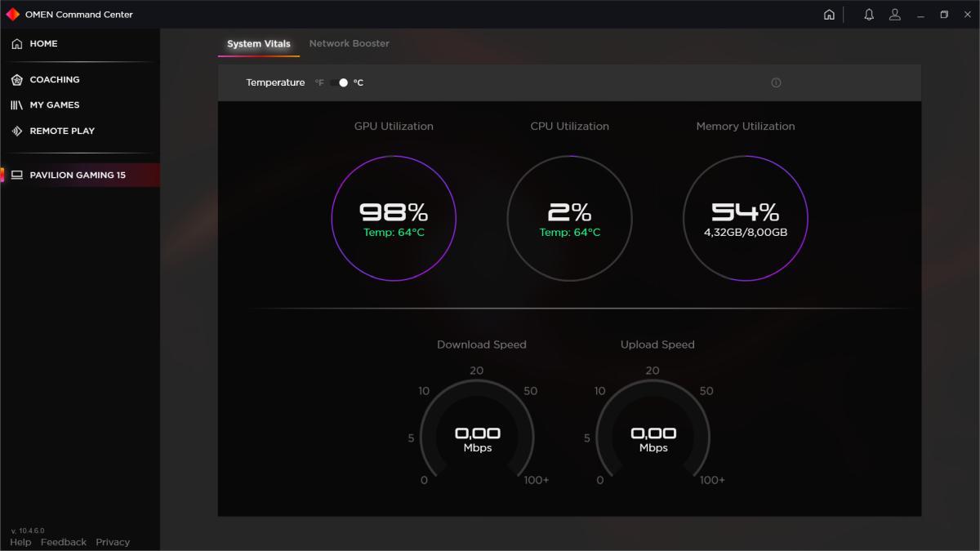Viewport: 980px width, 551px height.
Task: Click the OMEN Command Center window title
Action: [79, 15]
